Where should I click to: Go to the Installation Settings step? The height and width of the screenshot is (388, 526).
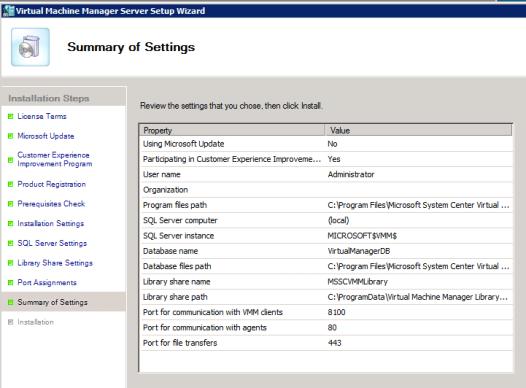(51, 223)
